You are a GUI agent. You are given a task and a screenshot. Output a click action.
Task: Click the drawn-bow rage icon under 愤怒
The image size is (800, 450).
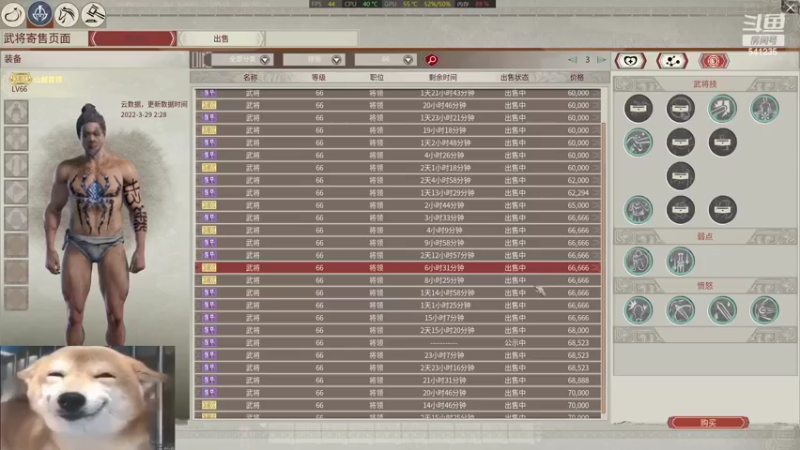764,310
